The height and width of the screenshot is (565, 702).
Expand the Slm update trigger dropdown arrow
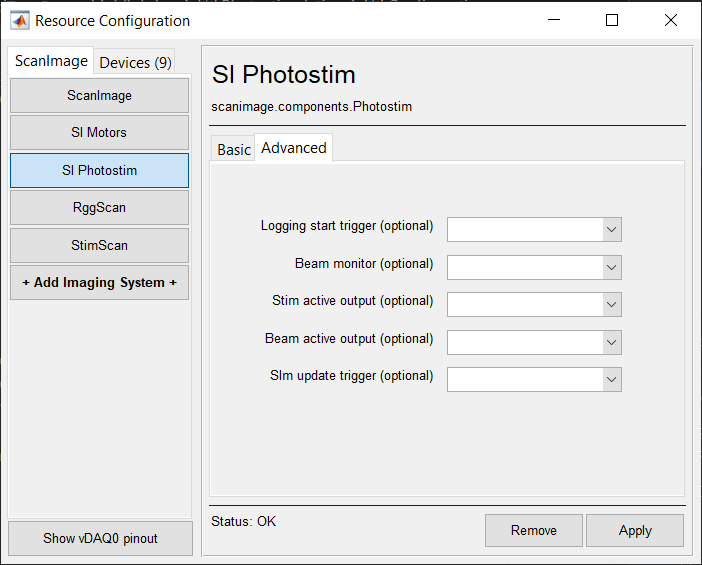pos(612,380)
